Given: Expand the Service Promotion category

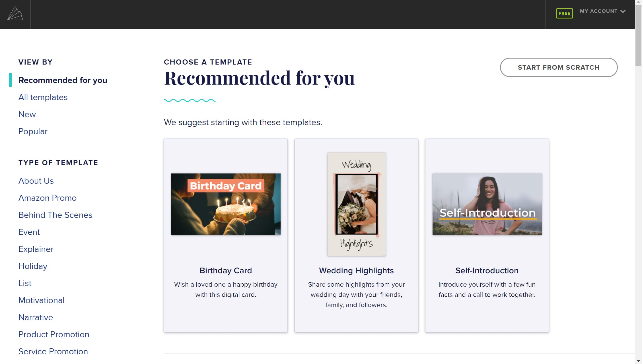Looking at the screenshot, I should tap(53, 352).
